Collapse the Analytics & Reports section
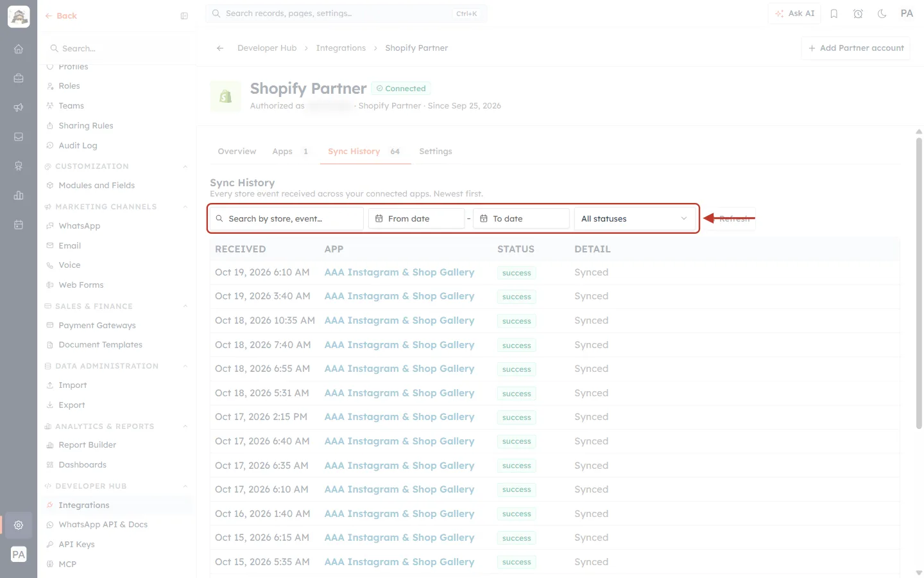 point(185,427)
